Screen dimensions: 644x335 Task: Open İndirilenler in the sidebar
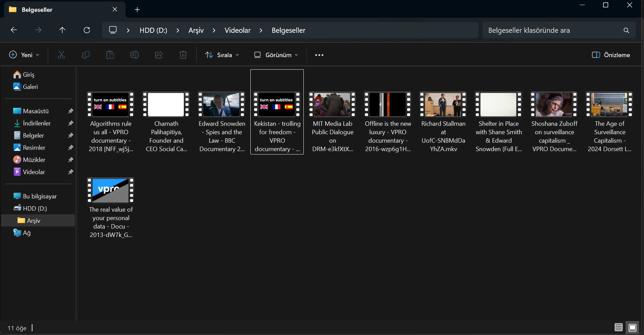(x=36, y=123)
